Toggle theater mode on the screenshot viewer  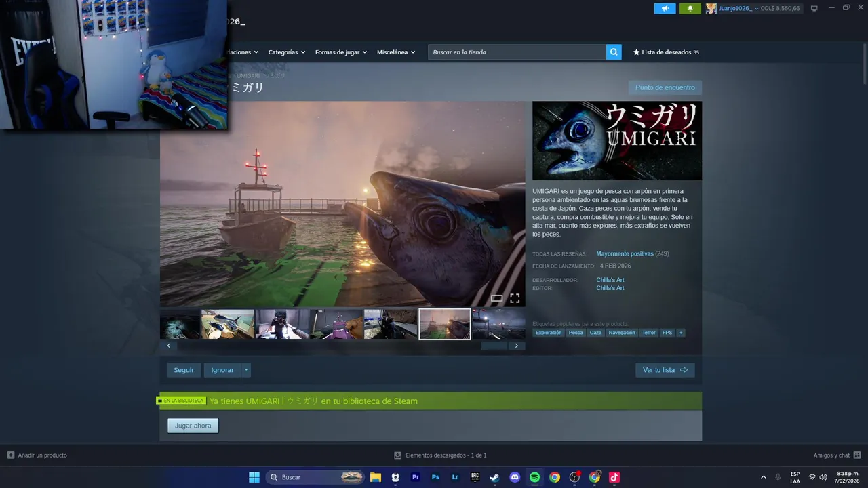point(496,298)
